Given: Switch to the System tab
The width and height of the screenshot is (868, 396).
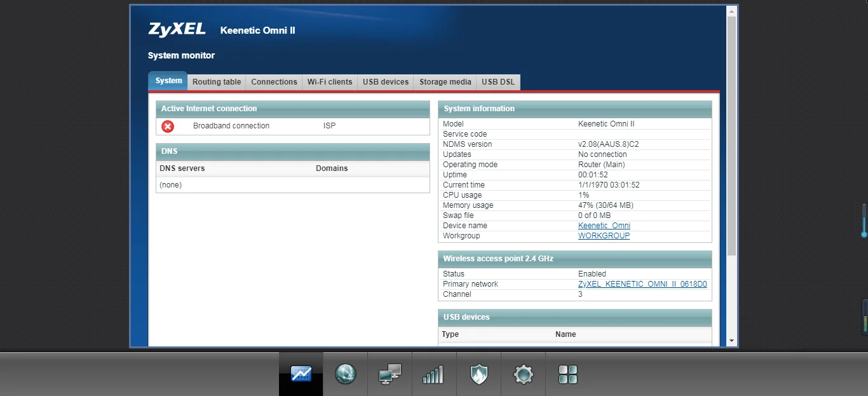Looking at the screenshot, I should (x=168, y=81).
